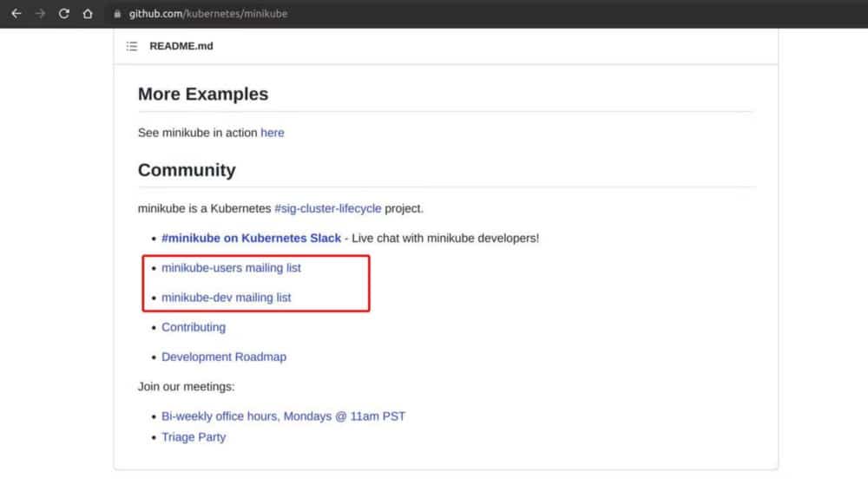Open the minikube-dev mailing list link
868x498 pixels.
227,298
